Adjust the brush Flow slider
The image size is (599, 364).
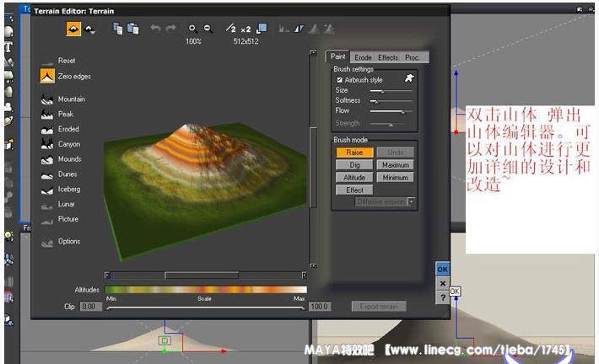(x=402, y=111)
